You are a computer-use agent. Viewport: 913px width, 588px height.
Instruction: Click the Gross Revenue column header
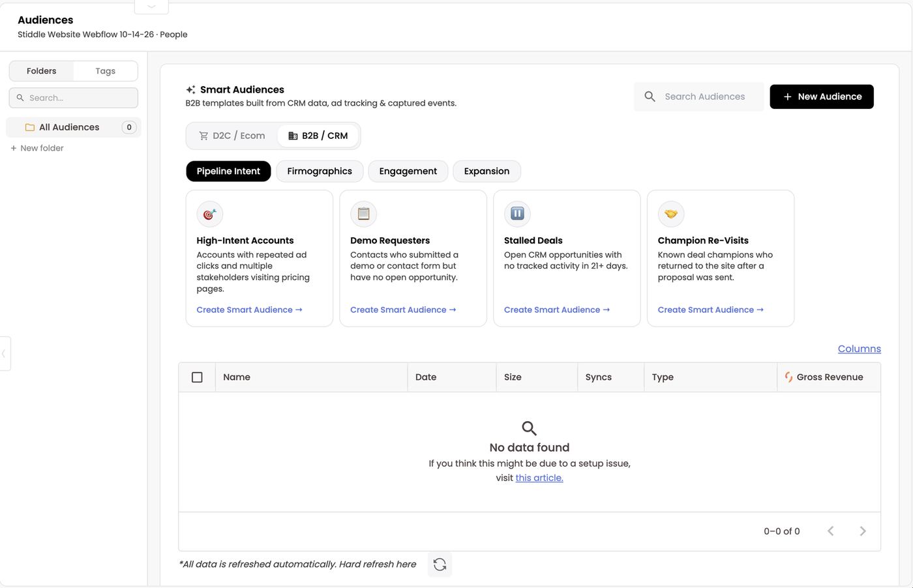coord(829,377)
